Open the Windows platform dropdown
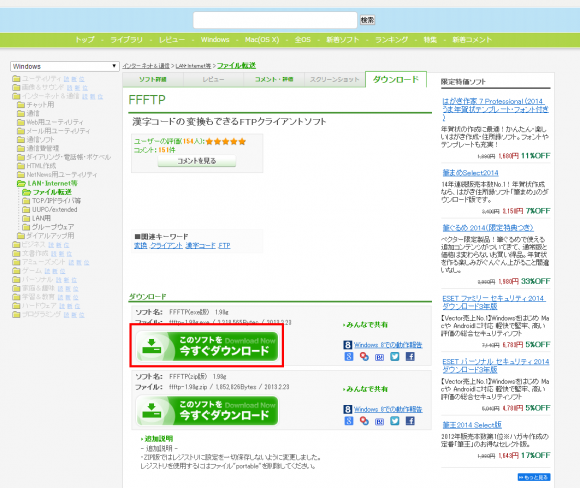 [x=65, y=66]
